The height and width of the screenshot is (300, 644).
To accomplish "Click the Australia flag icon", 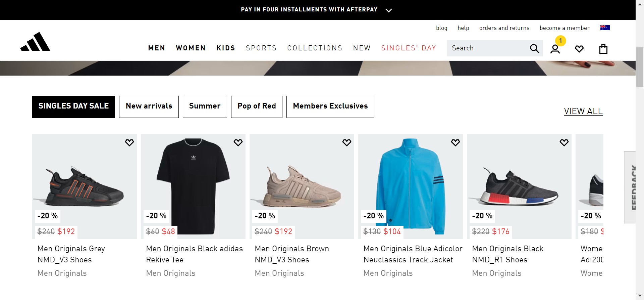I will pyautogui.click(x=605, y=28).
